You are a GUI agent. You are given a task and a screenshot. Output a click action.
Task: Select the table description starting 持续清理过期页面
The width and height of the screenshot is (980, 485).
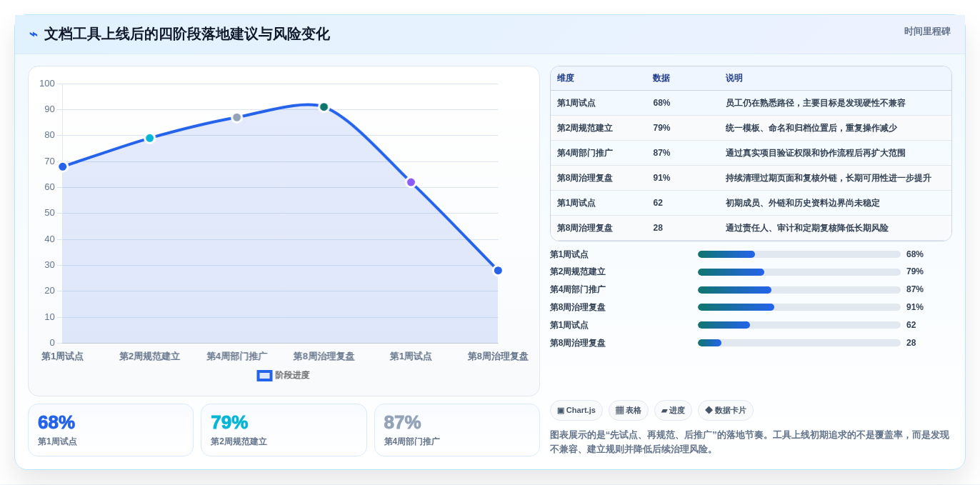tap(829, 178)
